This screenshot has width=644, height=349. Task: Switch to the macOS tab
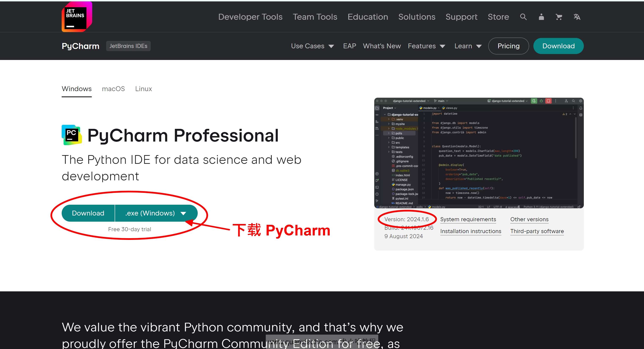(x=113, y=89)
